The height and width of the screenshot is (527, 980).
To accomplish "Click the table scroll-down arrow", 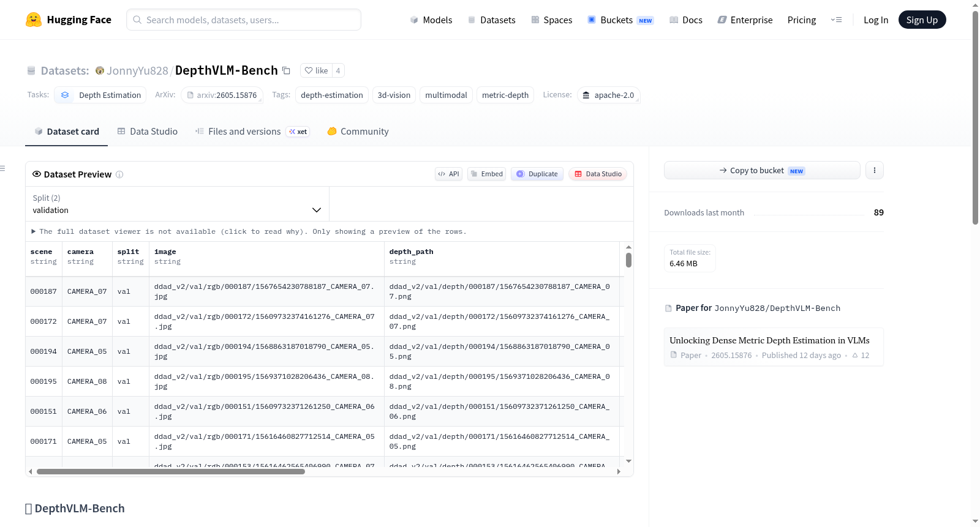I will [628, 461].
